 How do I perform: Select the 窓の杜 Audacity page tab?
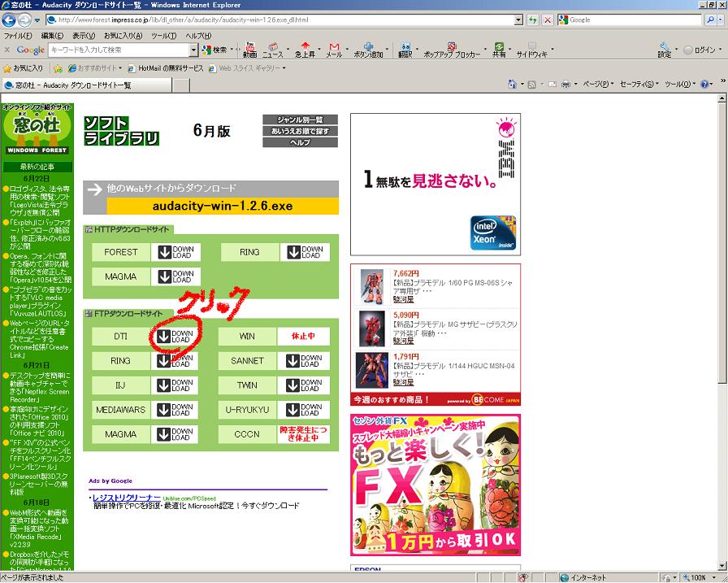pyautogui.click(x=87, y=85)
